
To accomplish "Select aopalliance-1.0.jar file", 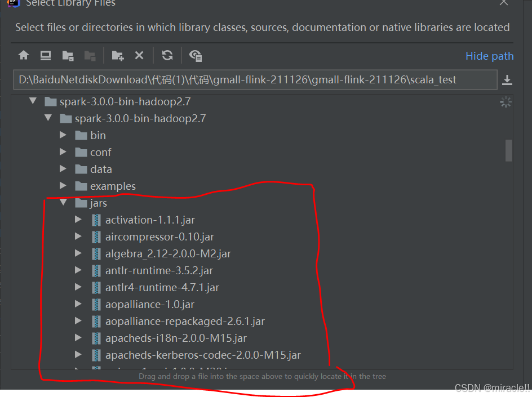I will (143, 305).
